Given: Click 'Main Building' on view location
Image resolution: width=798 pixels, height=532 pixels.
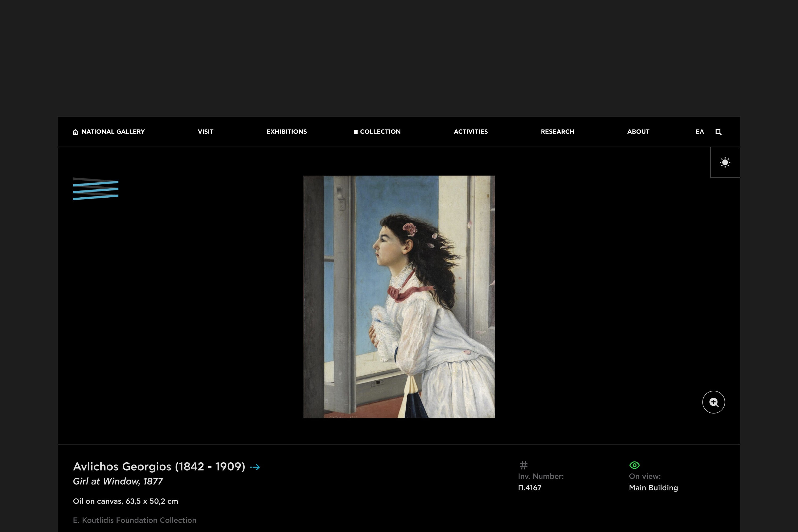Looking at the screenshot, I should (654, 488).
